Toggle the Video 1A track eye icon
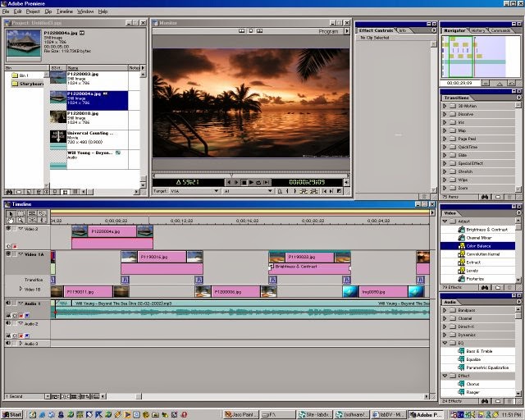This screenshot has width=525, height=420. [9, 255]
